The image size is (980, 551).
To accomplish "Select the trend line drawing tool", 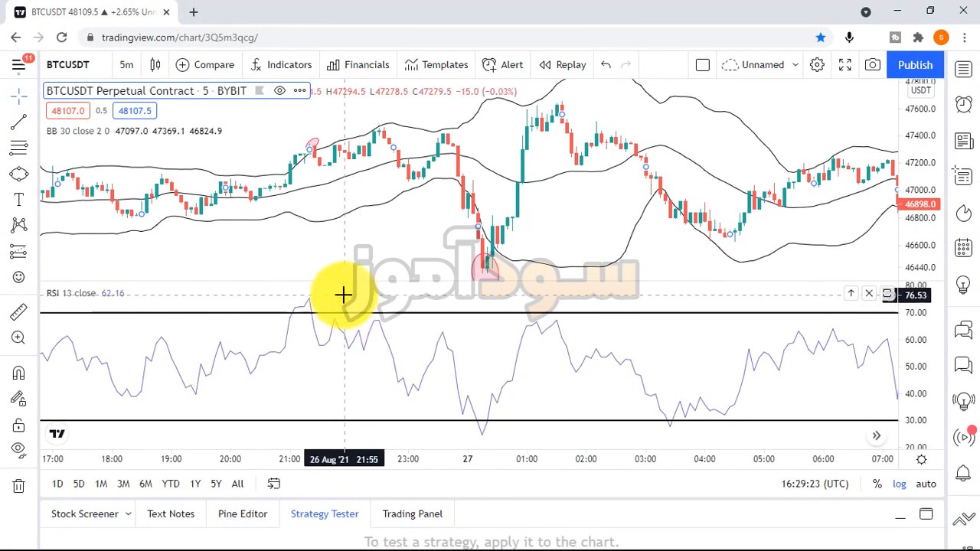I will 18,122.
